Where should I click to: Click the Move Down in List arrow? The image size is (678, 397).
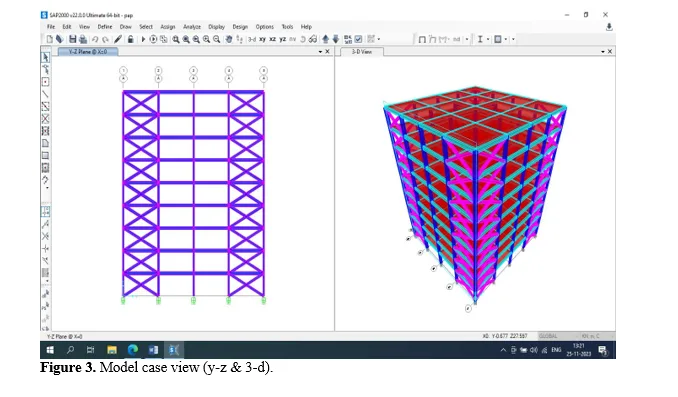(x=336, y=39)
